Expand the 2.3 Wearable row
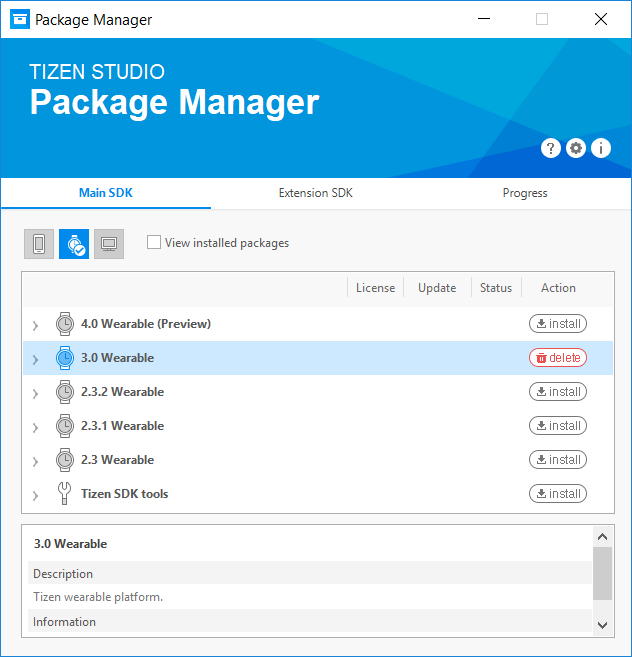Screen dimensions: 632x657 pyautogui.click(x=36, y=461)
